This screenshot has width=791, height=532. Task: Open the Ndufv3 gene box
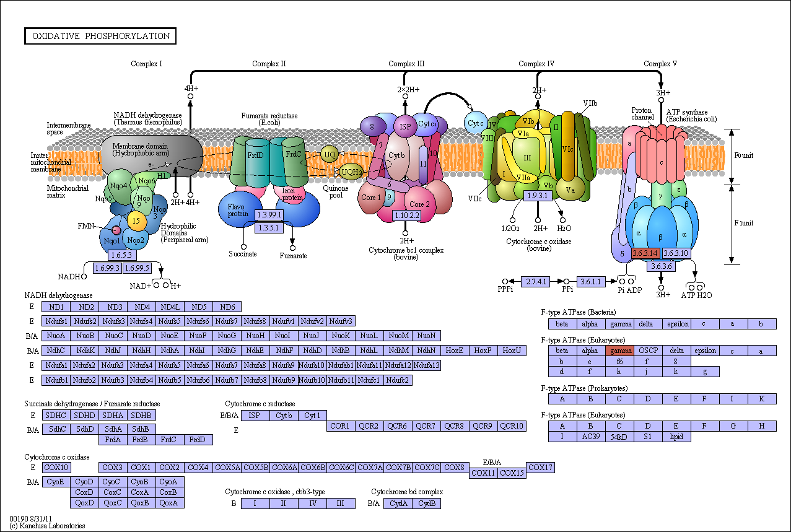pyautogui.click(x=341, y=321)
